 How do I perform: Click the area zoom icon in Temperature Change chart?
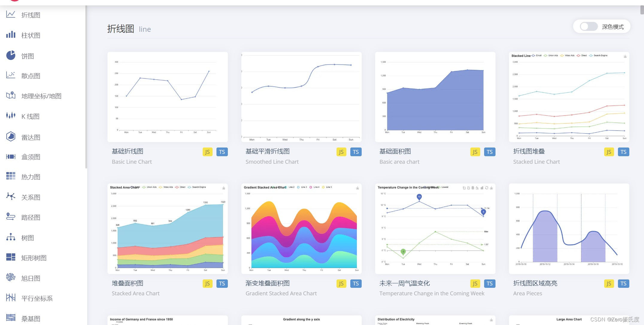point(464,188)
